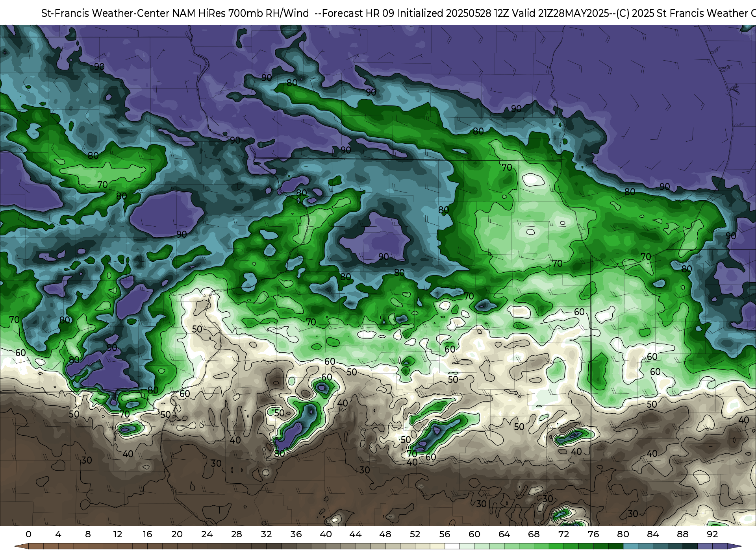
Task: Click the '16' label on the color scale
Action: point(147,534)
